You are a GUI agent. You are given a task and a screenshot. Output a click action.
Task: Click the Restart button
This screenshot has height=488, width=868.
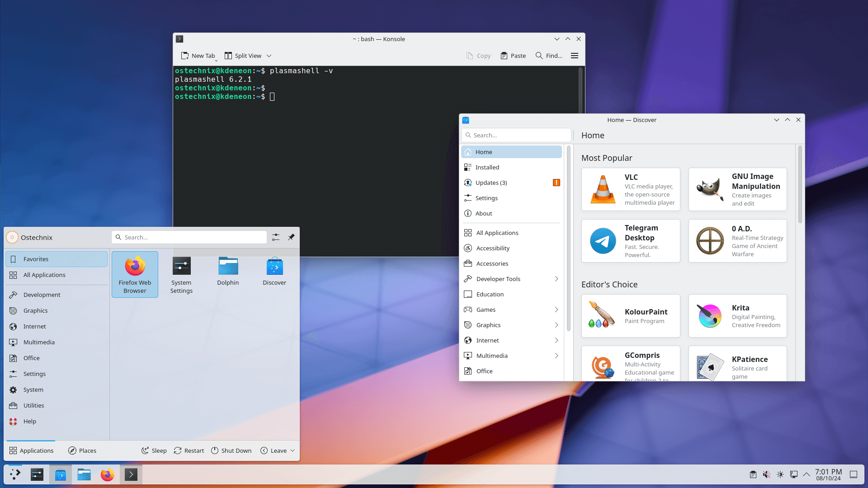tap(189, 450)
